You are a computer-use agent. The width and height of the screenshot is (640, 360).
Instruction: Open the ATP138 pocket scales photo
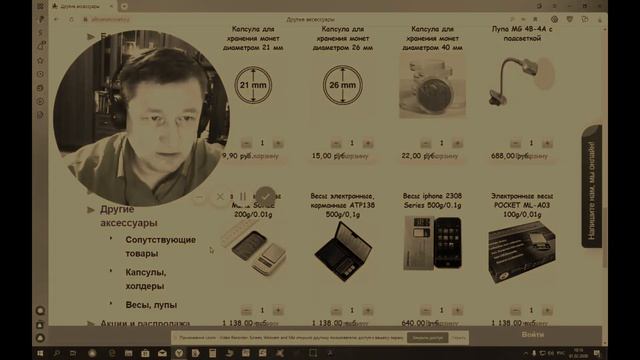tap(343, 251)
